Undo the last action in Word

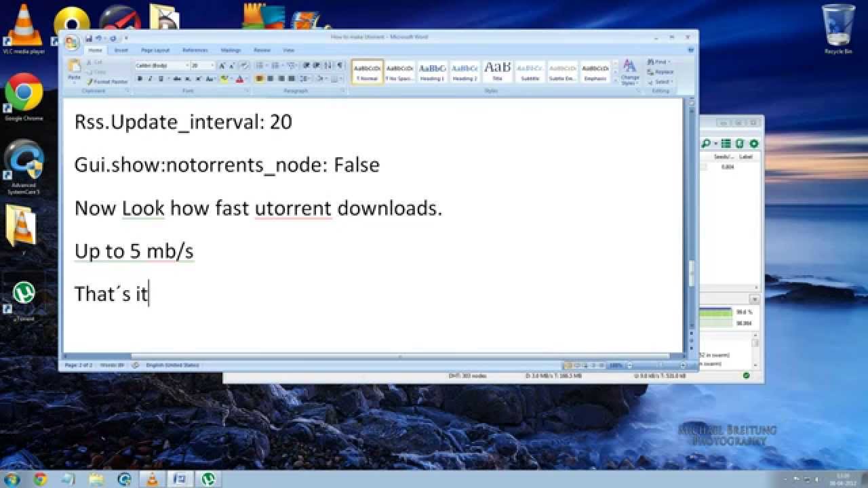(x=99, y=39)
